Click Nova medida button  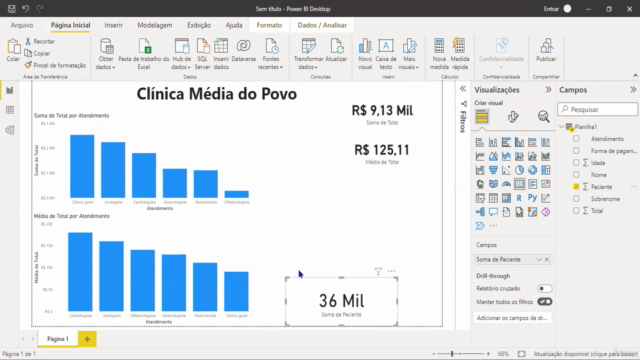[x=439, y=54]
